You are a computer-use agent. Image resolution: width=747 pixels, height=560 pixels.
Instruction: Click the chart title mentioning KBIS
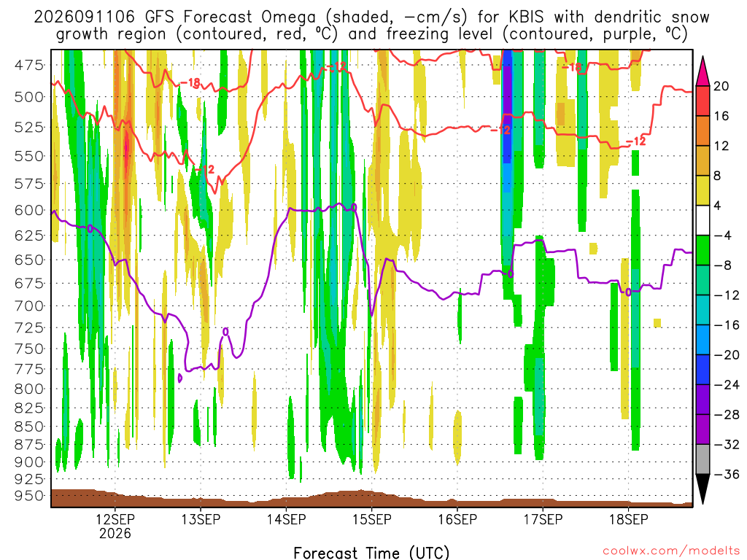click(371, 26)
